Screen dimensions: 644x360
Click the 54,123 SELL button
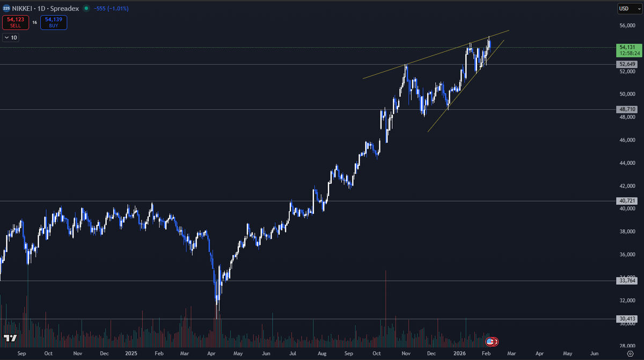click(x=15, y=22)
